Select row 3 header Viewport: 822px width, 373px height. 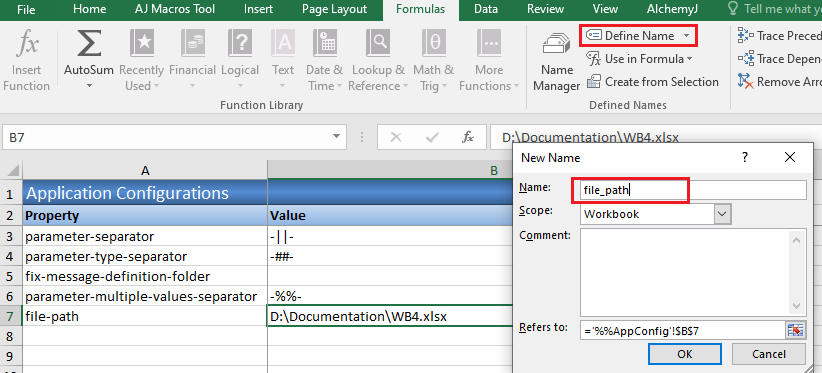click(x=10, y=236)
